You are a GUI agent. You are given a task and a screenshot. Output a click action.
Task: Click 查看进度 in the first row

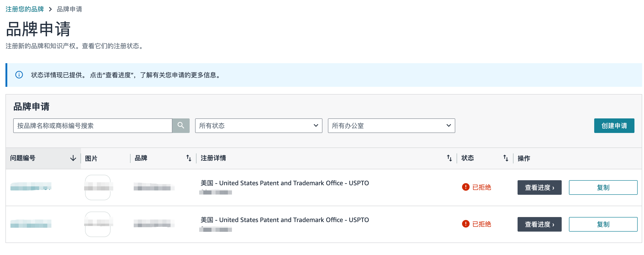(x=539, y=187)
